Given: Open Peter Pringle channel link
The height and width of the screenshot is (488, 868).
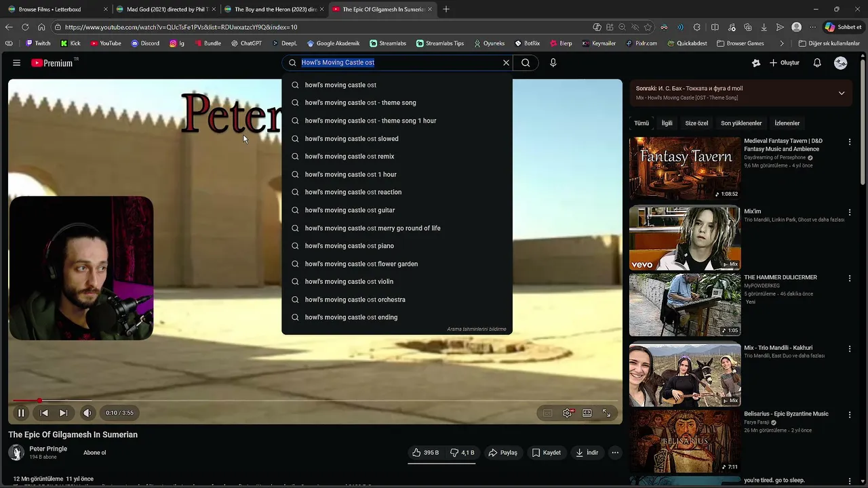Looking at the screenshot, I should click(x=48, y=449).
